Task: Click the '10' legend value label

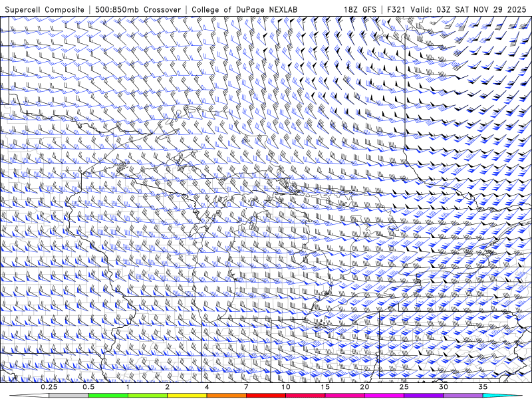Action: tap(286, 387)
